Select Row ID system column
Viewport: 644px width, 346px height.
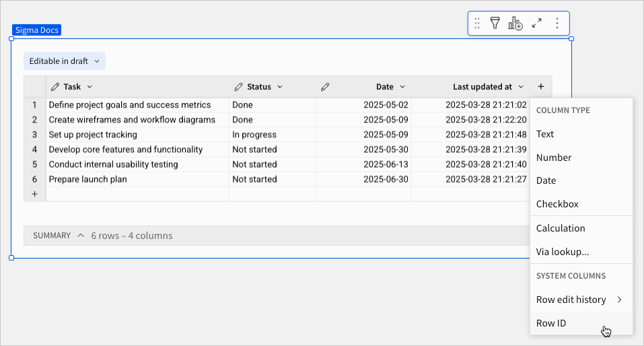pyautogui.click(x=551, y=323)
